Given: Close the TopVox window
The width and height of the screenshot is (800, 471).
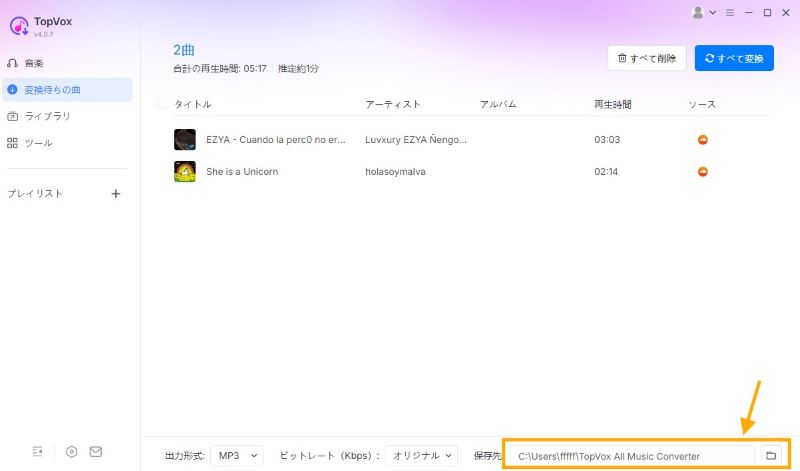Looking at the screenshot, I should tap(786, 12).
